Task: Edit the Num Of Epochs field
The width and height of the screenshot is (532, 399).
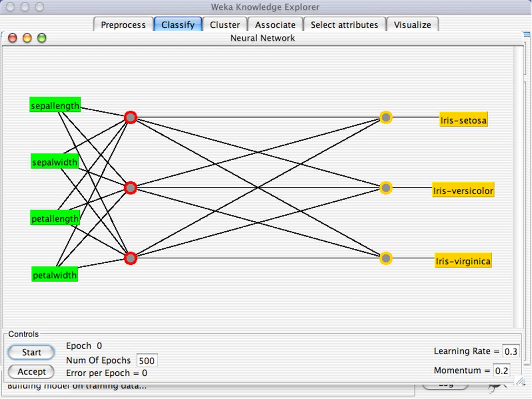Action: [146, 360]
